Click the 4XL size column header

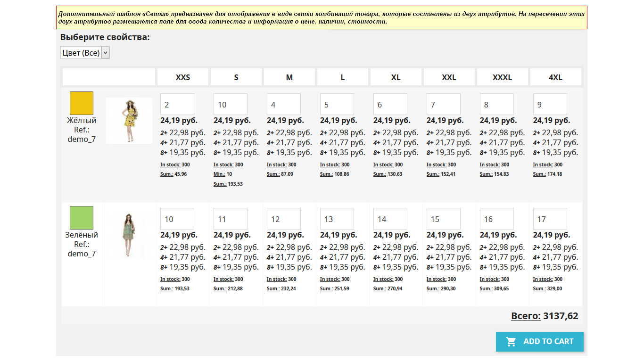(x=556, y=77)
